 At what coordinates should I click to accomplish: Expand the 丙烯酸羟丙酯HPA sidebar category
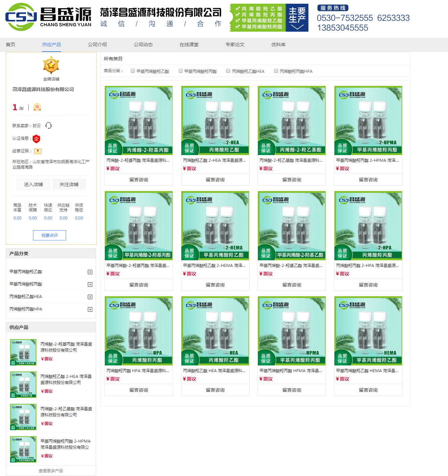point(90,309)
